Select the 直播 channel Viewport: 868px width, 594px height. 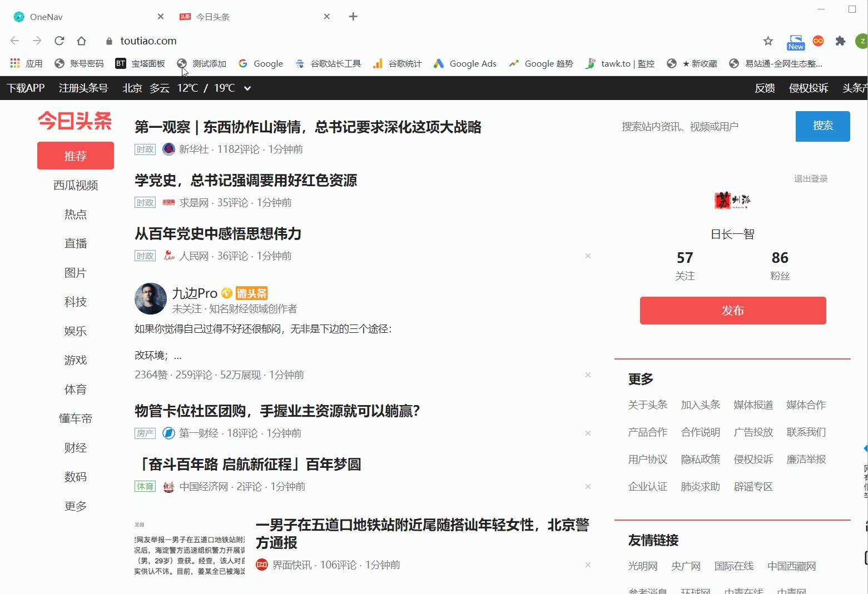coord(76,243)
